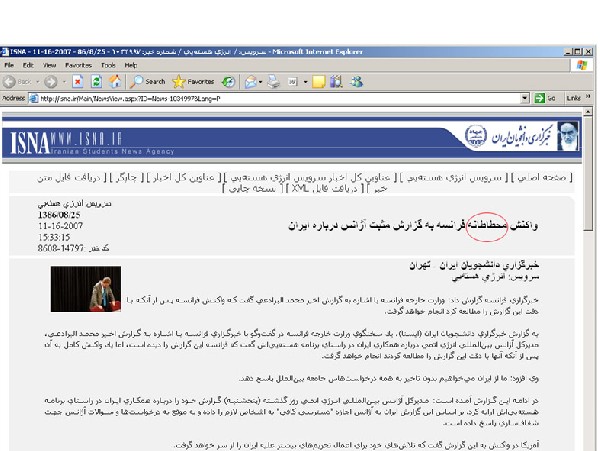This screenshot has height=451, width=600.
Task: Click the History toolbar icon
Action: (229, 81)
